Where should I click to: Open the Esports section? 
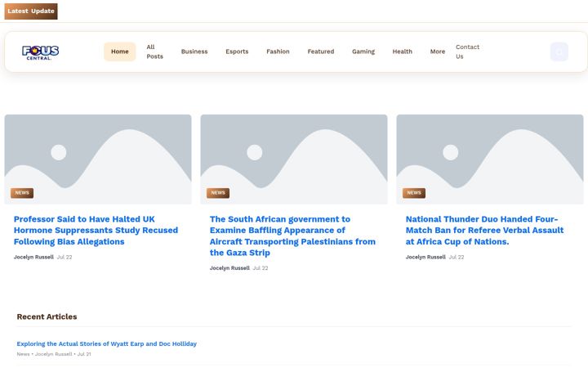click(237, 52)
